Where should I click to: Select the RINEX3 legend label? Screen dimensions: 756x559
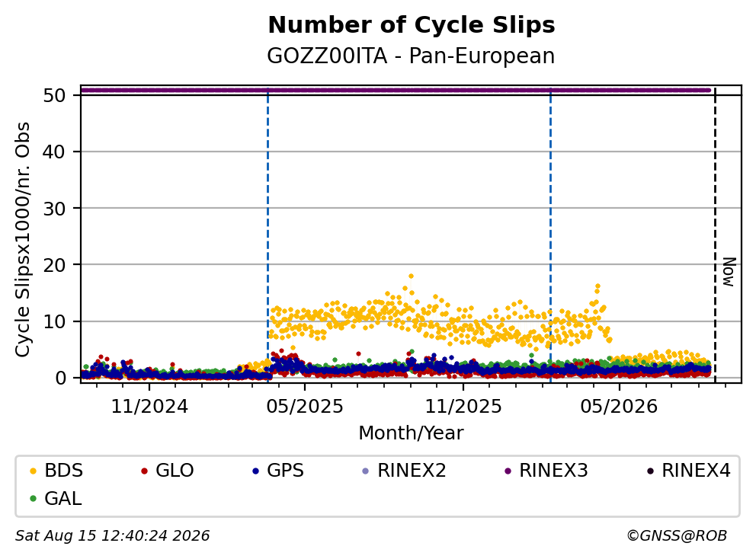coord(553,471)
